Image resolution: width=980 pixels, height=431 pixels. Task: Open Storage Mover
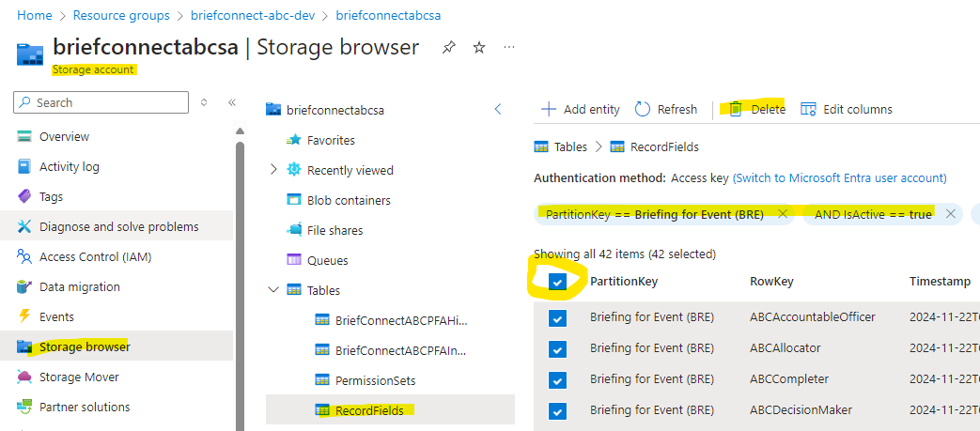(x=79, y=377)
